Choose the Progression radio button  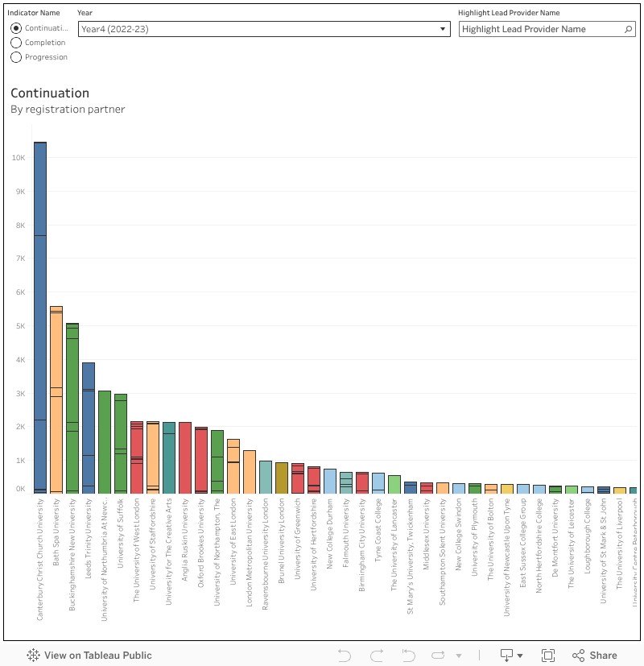pyautogui.click(x=16, y=57)
